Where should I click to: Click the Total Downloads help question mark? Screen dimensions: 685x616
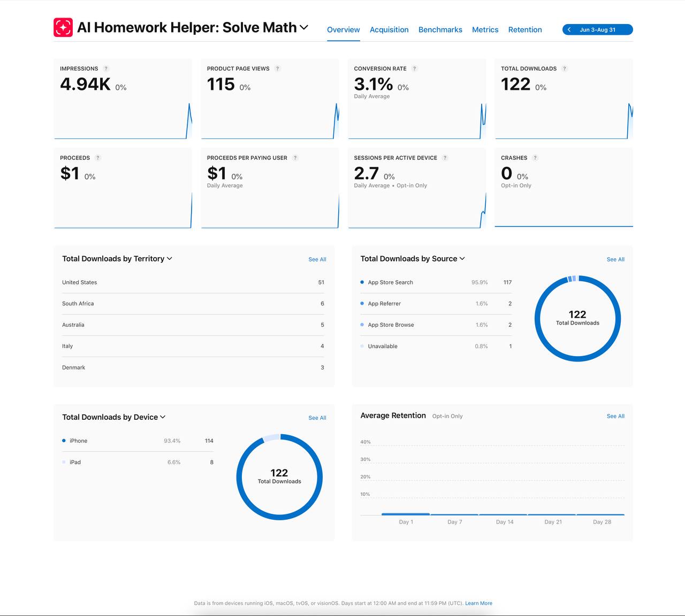click(565, 68)
